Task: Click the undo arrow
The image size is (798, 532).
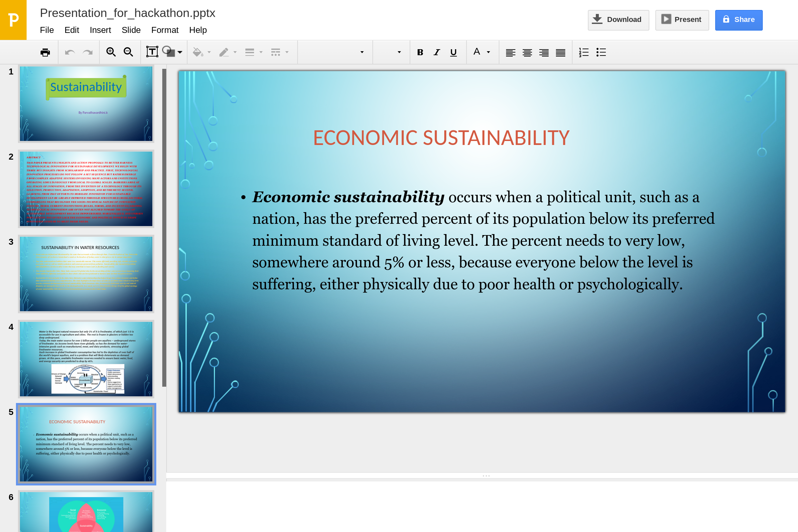Action: pos(70,52)
